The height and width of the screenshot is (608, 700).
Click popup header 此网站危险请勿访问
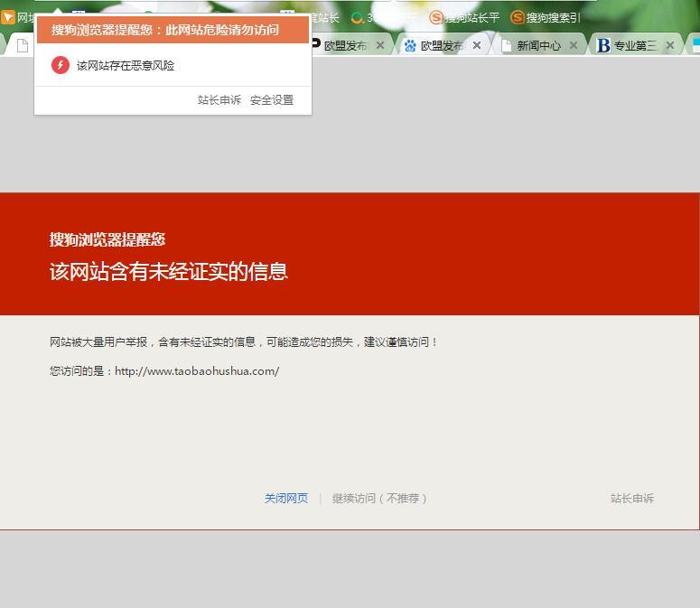click(222, 30)
